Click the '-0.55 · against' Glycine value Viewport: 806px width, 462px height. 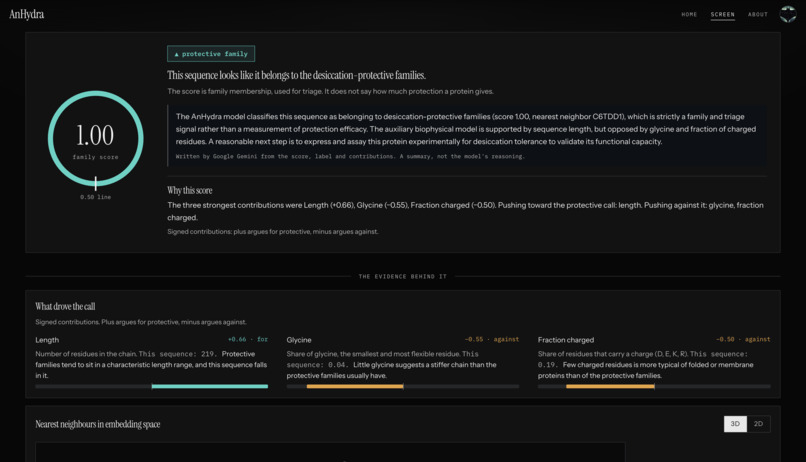492,339
